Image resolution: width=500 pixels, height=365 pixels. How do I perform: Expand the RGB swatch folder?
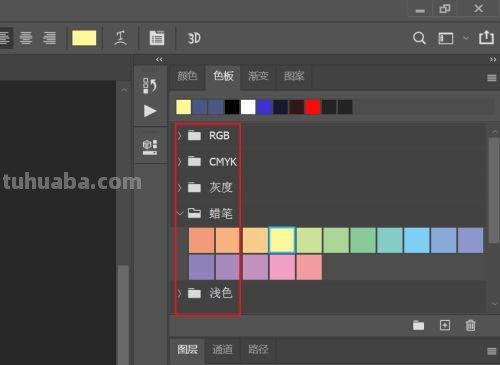click(180, 136)
